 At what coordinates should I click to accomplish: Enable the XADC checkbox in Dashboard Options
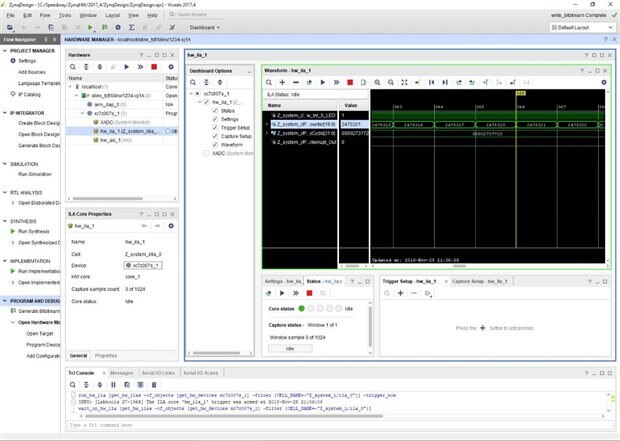[x=207, y=154]
